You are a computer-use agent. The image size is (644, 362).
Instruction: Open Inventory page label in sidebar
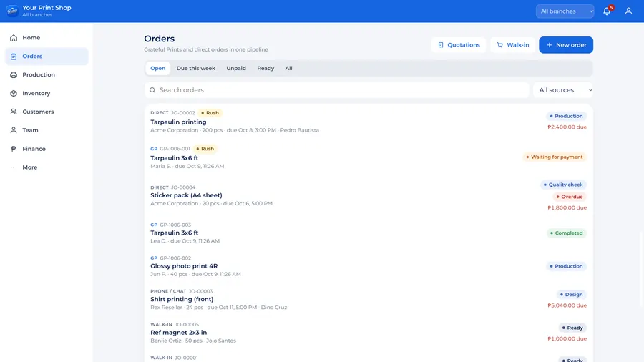tap(36, 93)
